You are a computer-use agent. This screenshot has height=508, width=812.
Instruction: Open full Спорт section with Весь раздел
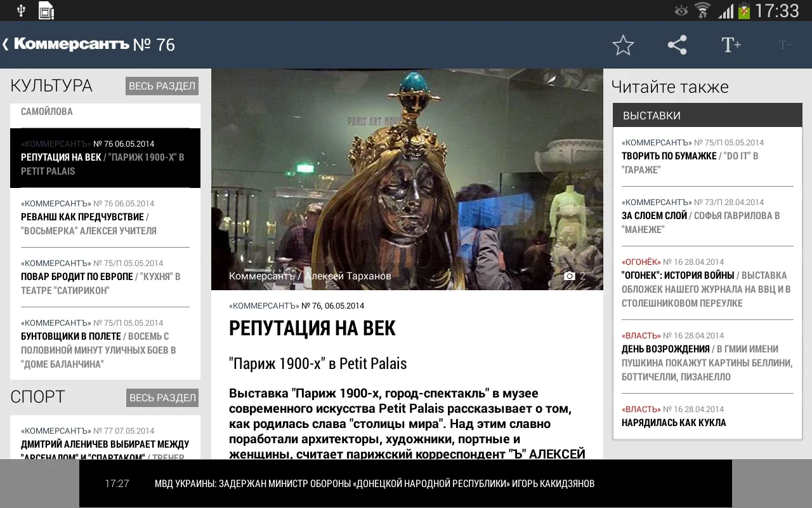point(162,398)
